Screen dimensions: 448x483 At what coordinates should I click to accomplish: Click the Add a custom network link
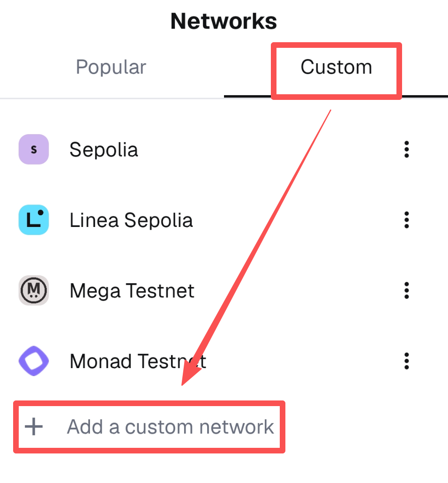pos(170,427)
